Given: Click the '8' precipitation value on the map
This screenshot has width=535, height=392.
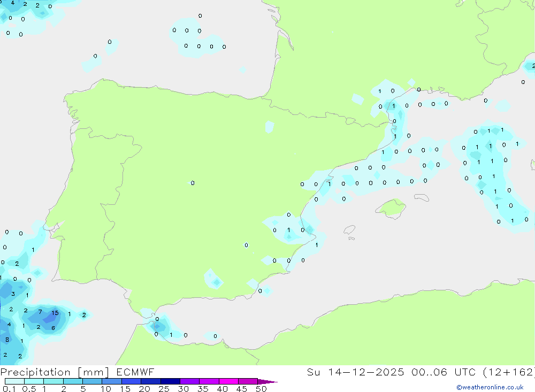Looking at the screenshot, I should click(x=7, y=340).
